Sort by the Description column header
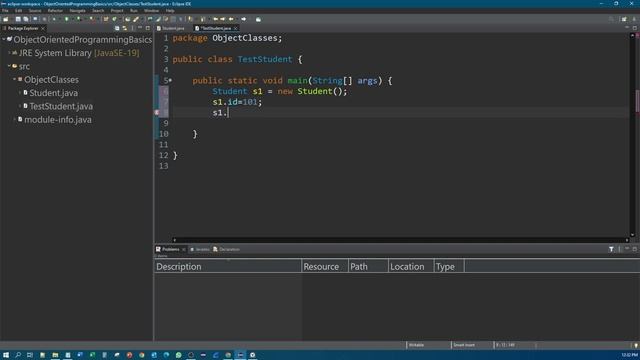 (228, 267)
